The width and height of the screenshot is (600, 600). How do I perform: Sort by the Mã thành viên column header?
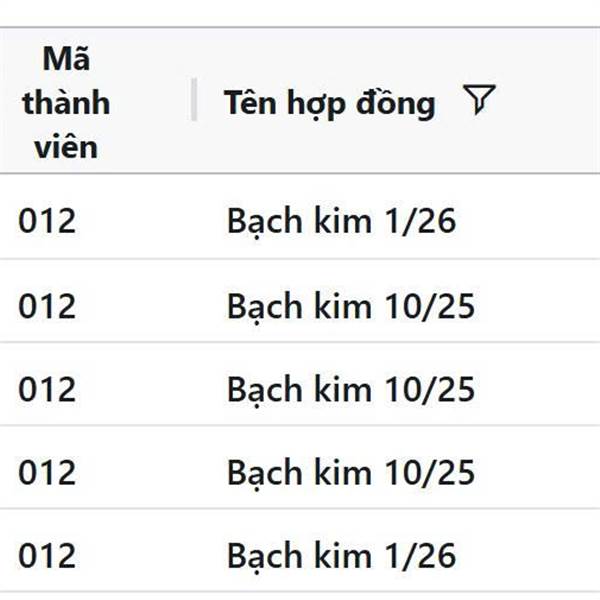[x=66, y=103]
